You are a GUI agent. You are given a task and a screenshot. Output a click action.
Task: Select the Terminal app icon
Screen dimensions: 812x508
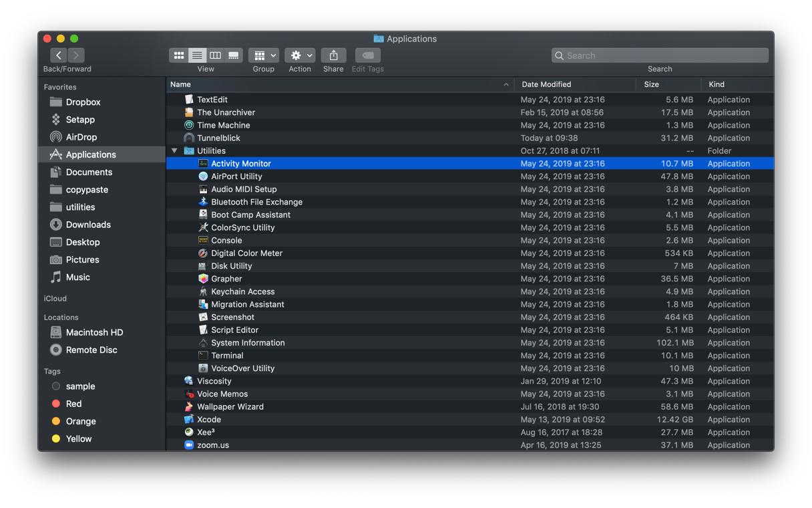point(203,356)
